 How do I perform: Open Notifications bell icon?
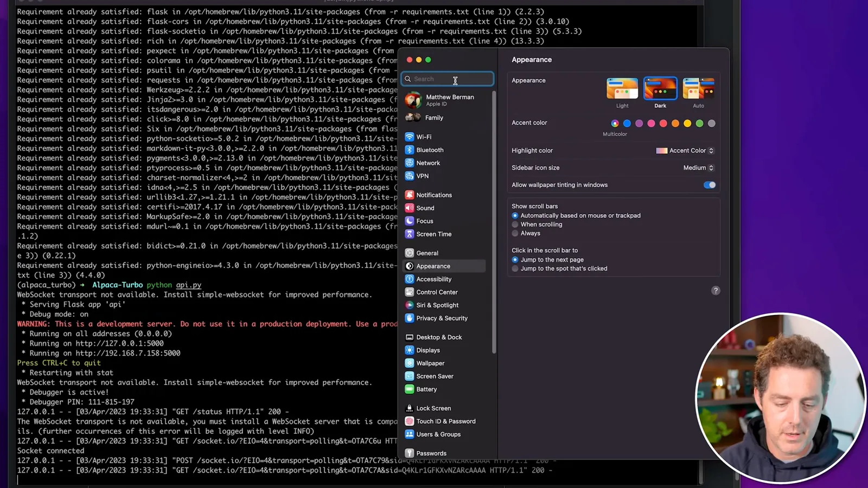click(x=410, y=195)
